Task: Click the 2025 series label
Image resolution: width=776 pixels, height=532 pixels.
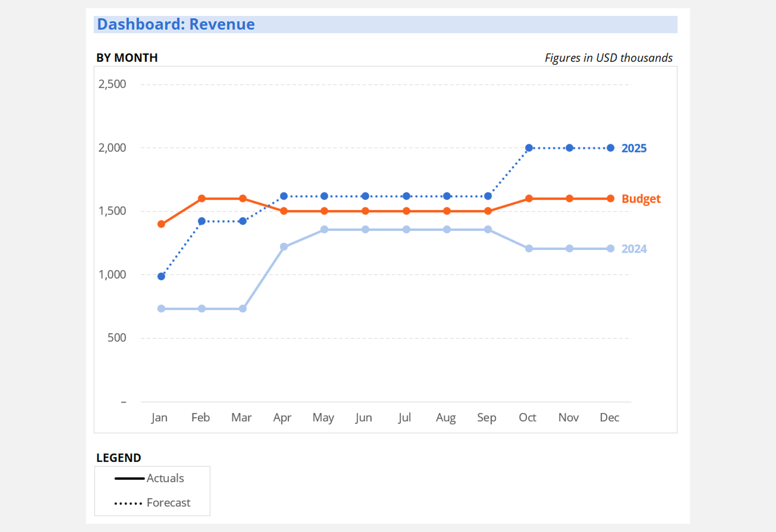Action: click(x=634, y=148)
